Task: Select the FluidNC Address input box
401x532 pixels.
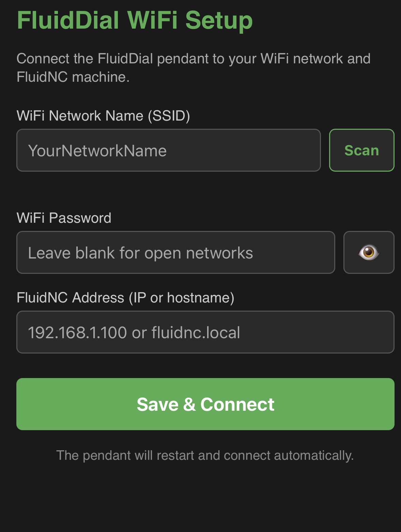Action: coord(205,332)
